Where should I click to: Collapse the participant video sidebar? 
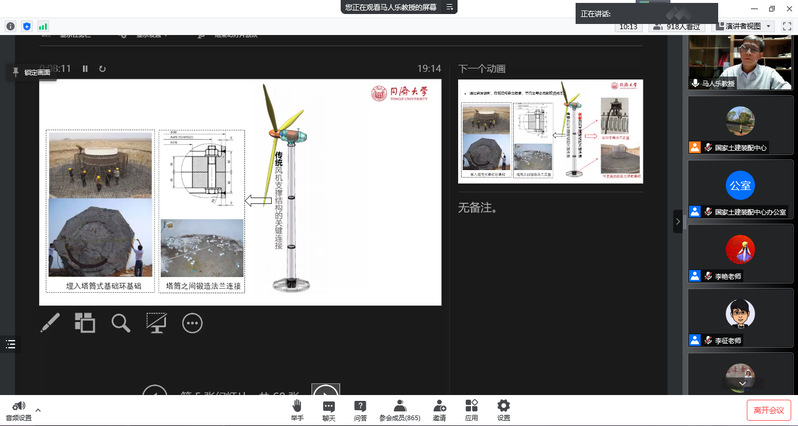[x=677, y=221]
